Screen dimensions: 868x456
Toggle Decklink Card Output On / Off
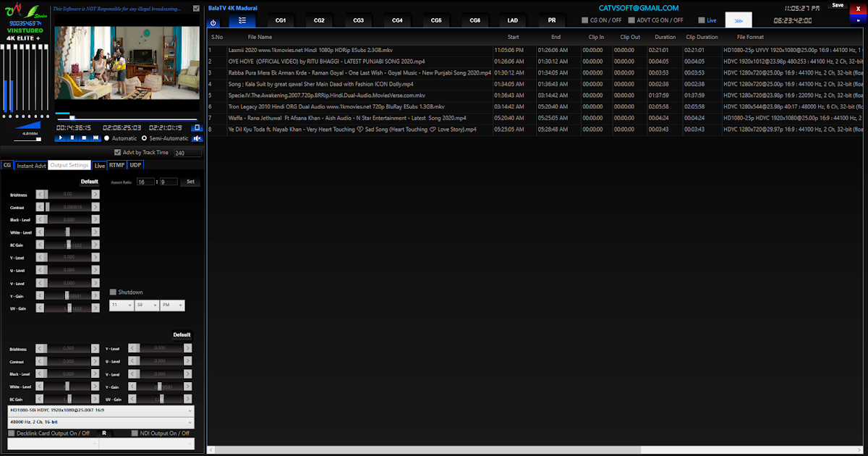[12, 434]
